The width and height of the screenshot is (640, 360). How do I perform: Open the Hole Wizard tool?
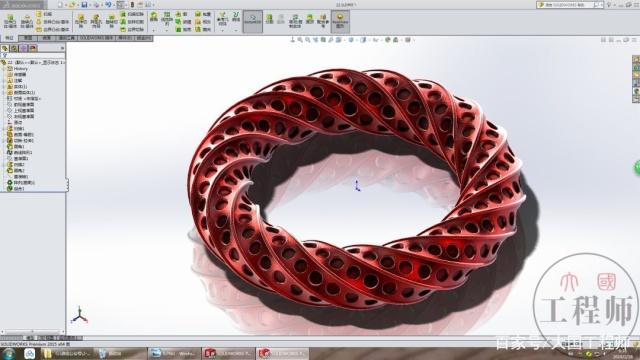tap(96, 21)
